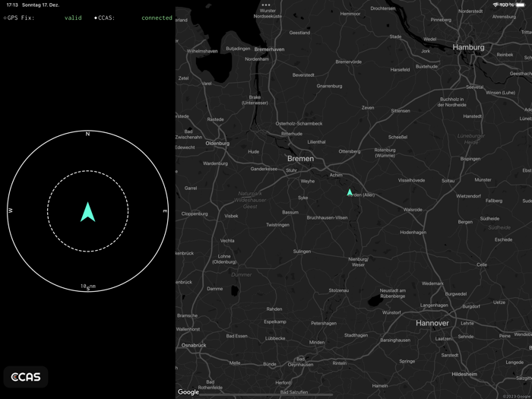Viewport: 532px width, 399px height.
Task: Tap the Oldenburg label on map
Action: pos(217,143)
